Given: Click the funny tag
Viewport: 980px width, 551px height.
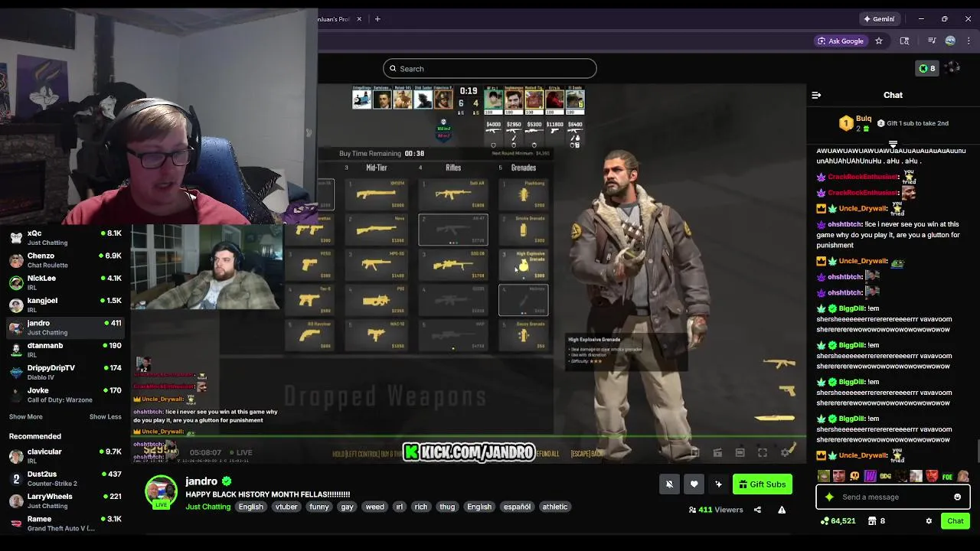Looking at the screenshot, I should click(319, 507).
